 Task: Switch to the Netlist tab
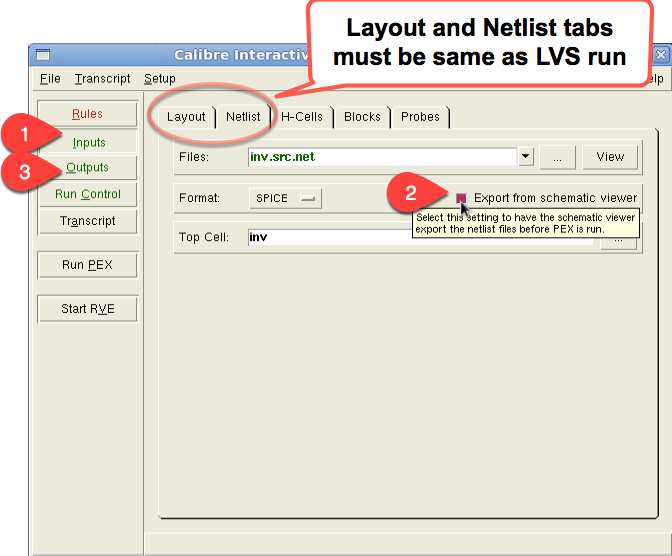[243, 117]
